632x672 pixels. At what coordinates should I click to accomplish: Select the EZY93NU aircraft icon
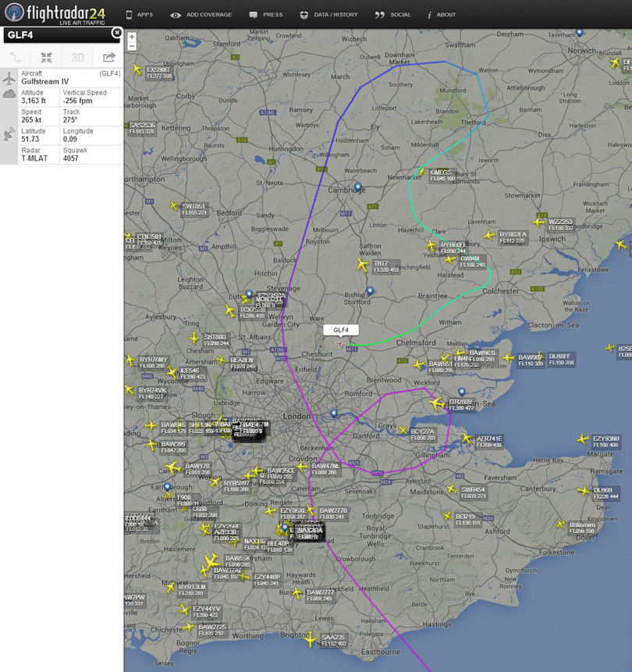pos(583,439)
